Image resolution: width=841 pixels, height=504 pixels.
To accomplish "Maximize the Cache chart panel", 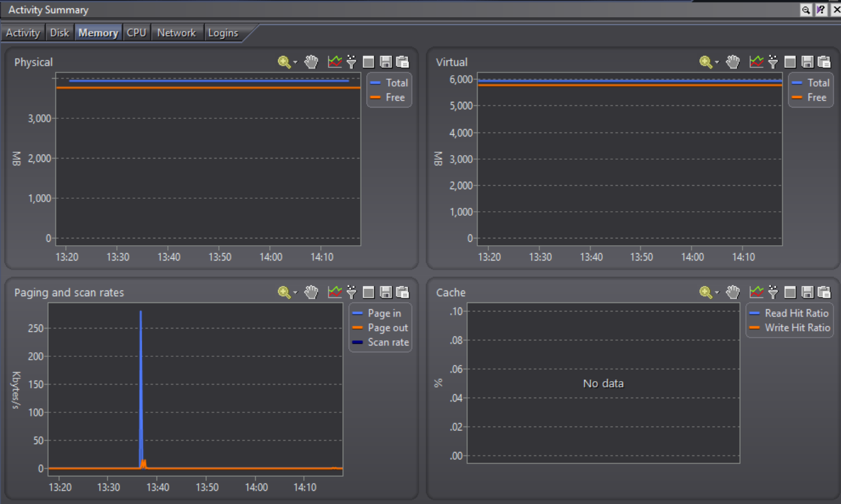I will click(x=790, y=292).
